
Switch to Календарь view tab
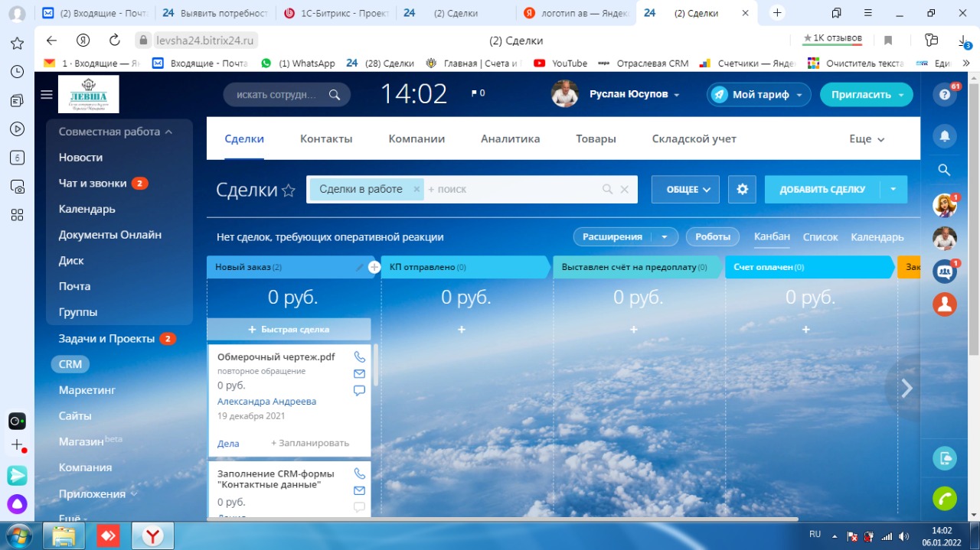[x=877, y=237]
